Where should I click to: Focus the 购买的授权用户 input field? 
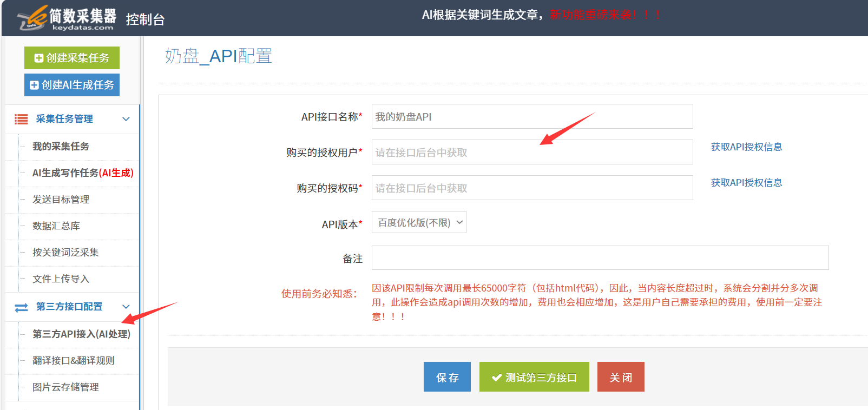point(532,152)
